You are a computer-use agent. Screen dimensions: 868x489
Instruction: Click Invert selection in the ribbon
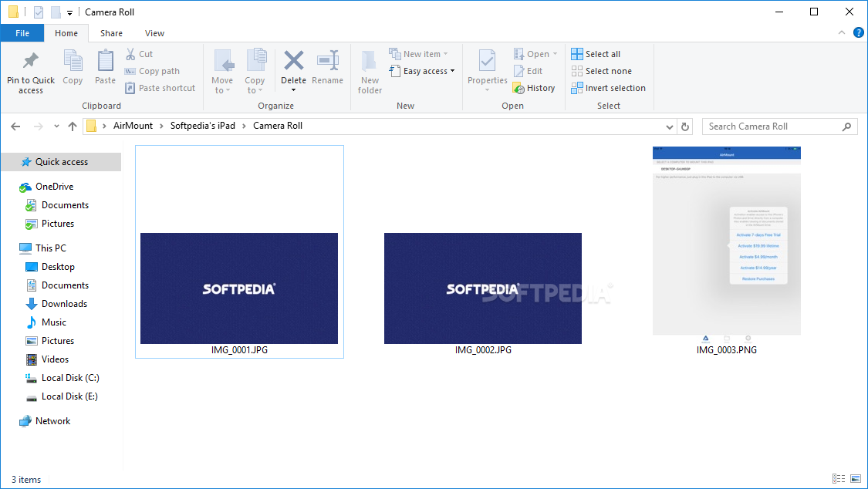[609, 88]
